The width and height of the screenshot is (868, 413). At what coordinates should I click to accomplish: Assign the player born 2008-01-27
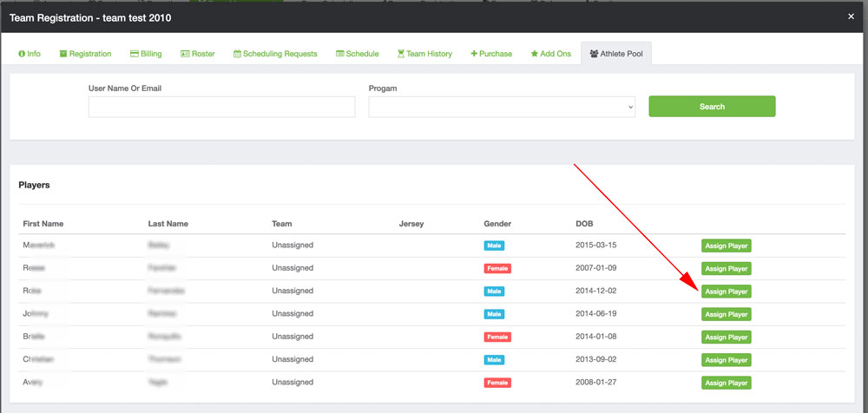pyautogui.click(x=727, y=383)
